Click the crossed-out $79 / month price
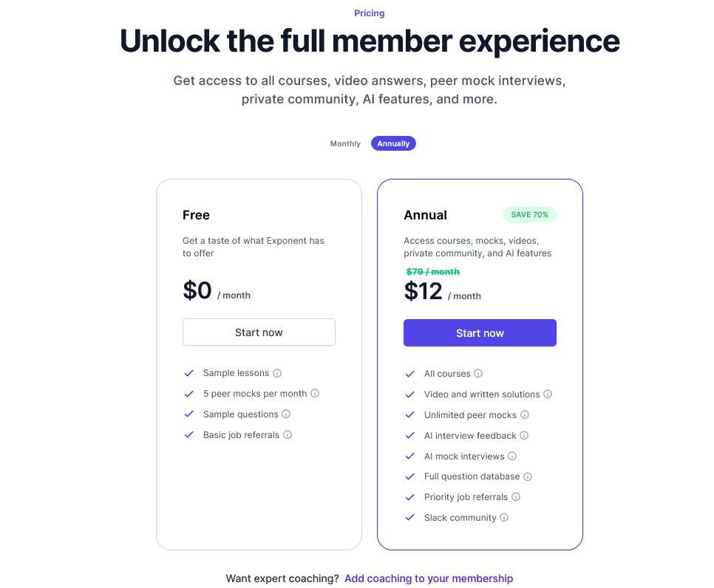Image resolution: width=714 pixels, height=588 pixels. [433, 272]
